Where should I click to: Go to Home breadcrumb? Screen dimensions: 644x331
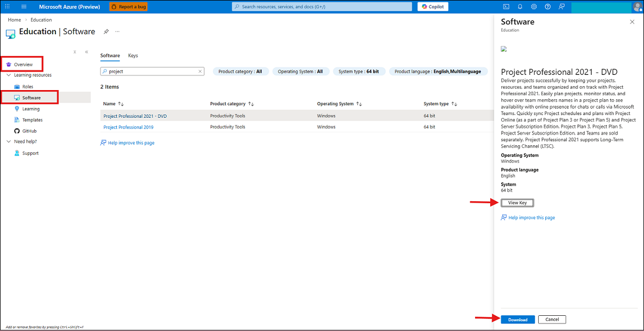pyautogui.click(x=14, y=20)
